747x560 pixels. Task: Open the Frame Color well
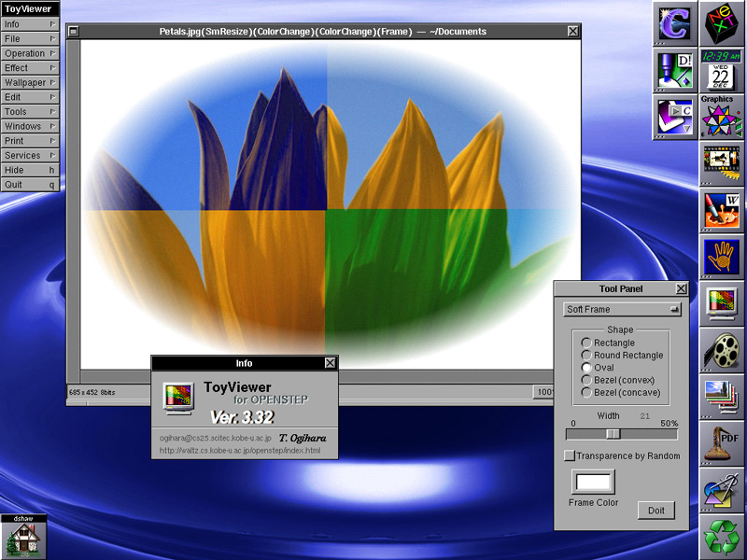(x=593, y=482)
